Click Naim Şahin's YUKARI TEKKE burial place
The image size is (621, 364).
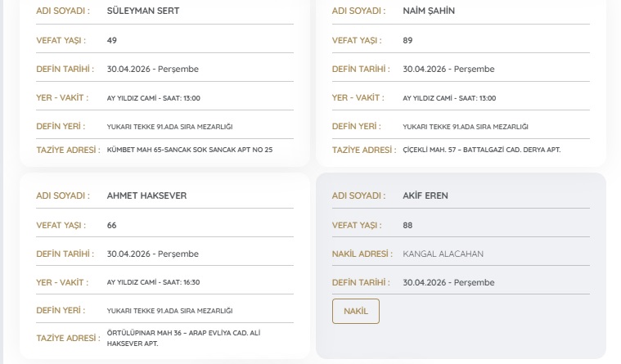tap(465, 127)
